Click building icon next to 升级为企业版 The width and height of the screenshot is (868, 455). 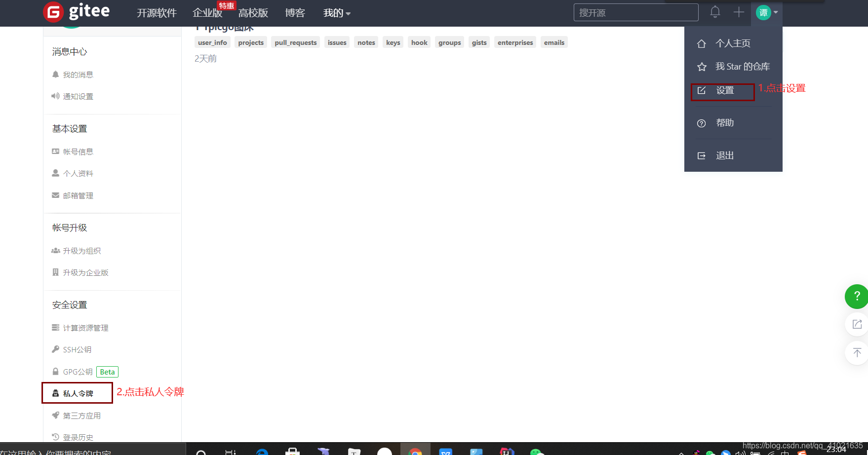click(55, 272)
